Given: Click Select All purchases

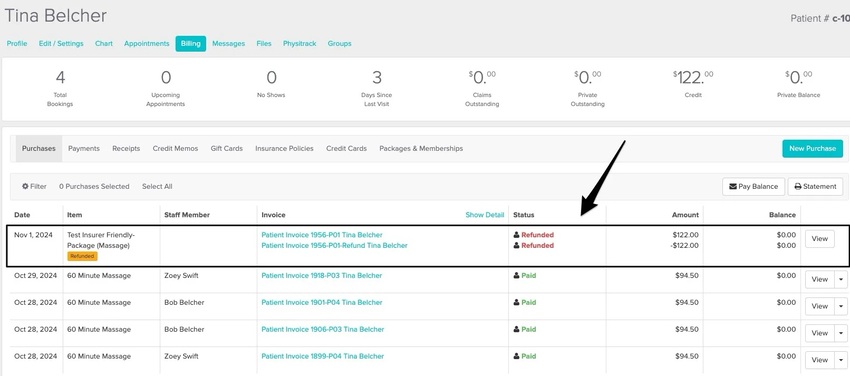Looking at the screenshot, I should (157, 186).
